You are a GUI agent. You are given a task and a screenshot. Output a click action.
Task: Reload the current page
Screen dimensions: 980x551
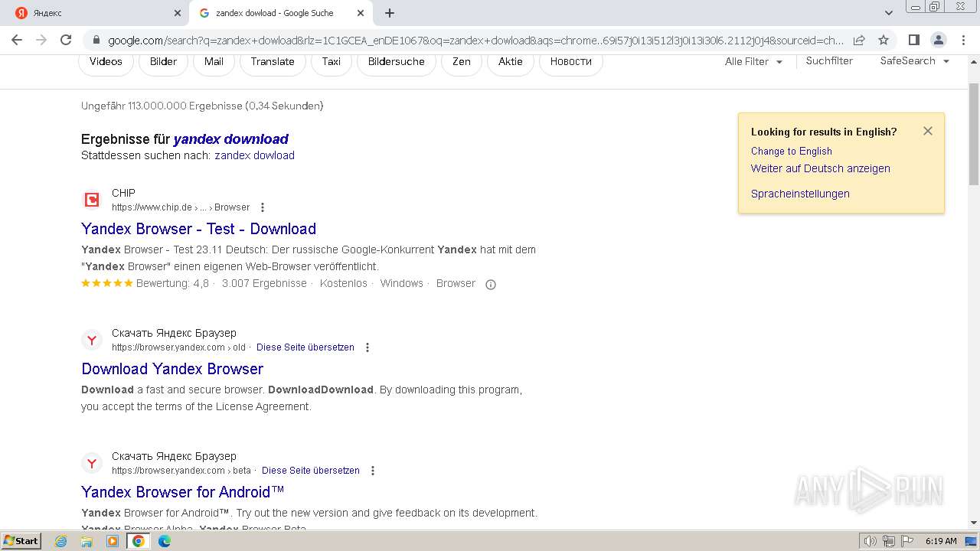[66, 40]
